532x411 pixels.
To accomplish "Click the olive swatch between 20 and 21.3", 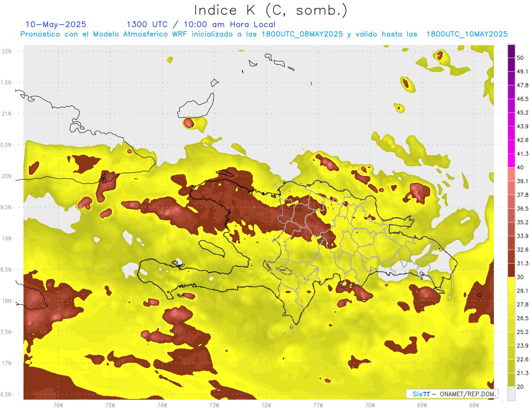I will (x=511, y=380).
